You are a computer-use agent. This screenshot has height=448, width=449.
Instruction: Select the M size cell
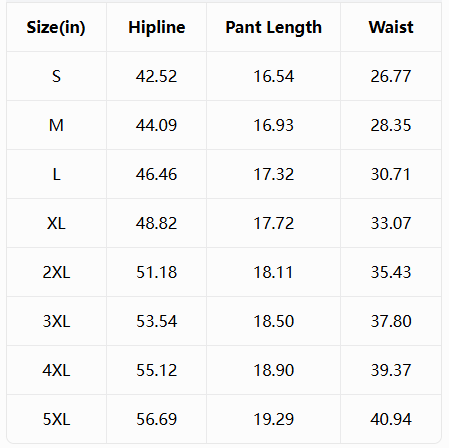(56, 125)
